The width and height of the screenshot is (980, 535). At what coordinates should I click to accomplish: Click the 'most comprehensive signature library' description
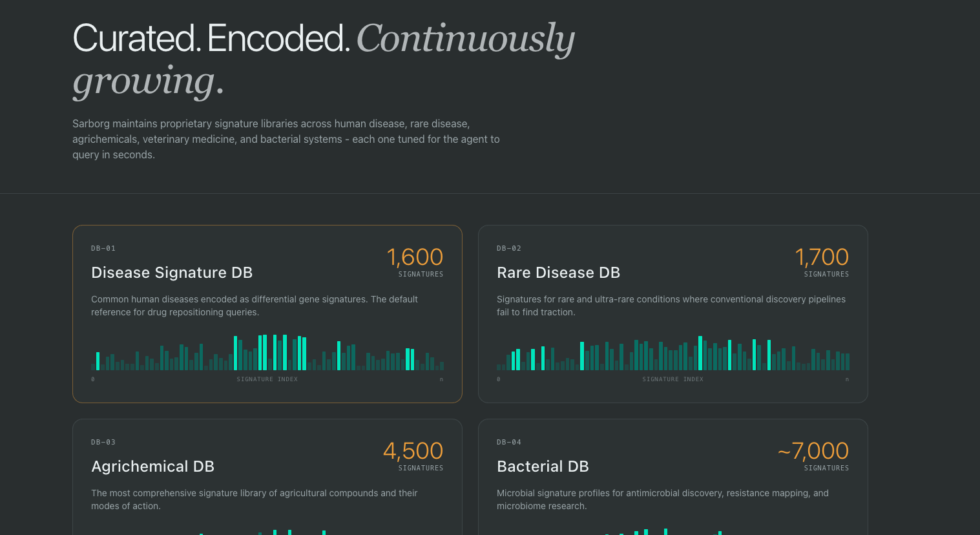coord(255,499)
